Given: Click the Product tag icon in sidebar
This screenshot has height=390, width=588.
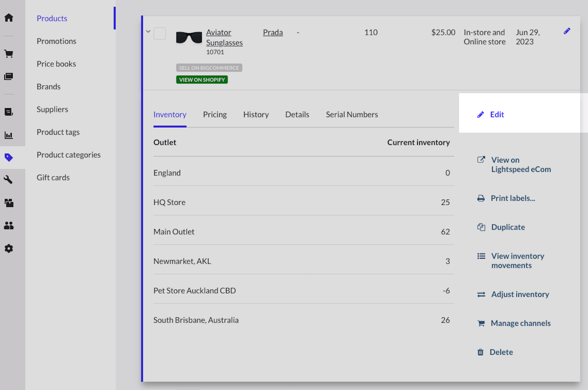Looking at the screenshot, I should tap(9, 158).
